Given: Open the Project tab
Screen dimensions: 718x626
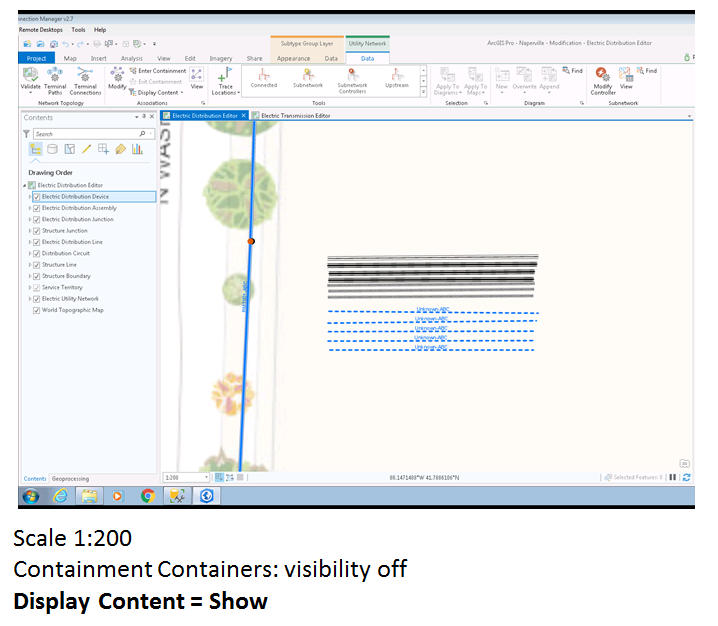Looking at the screenshot, I should click(x=36, y=58).
